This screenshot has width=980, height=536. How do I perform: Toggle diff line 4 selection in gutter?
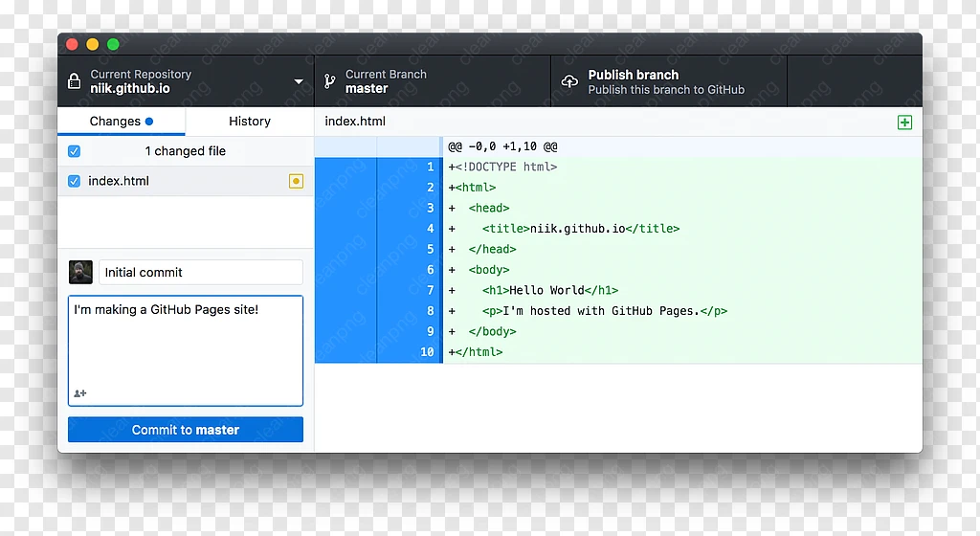430,229
